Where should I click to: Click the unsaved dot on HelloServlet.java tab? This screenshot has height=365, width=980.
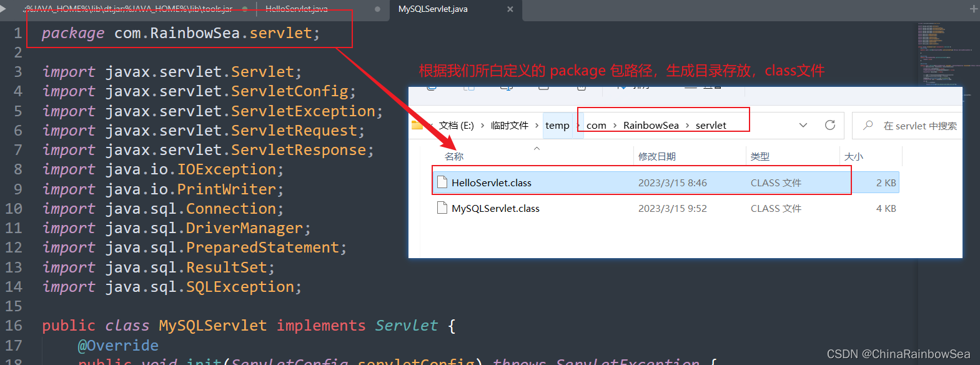[377, 9]
